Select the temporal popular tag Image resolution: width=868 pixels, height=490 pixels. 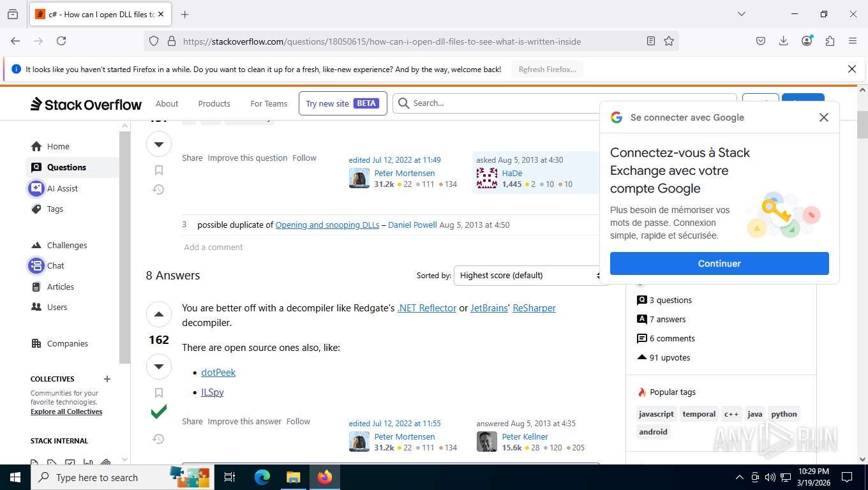(699, 414)
